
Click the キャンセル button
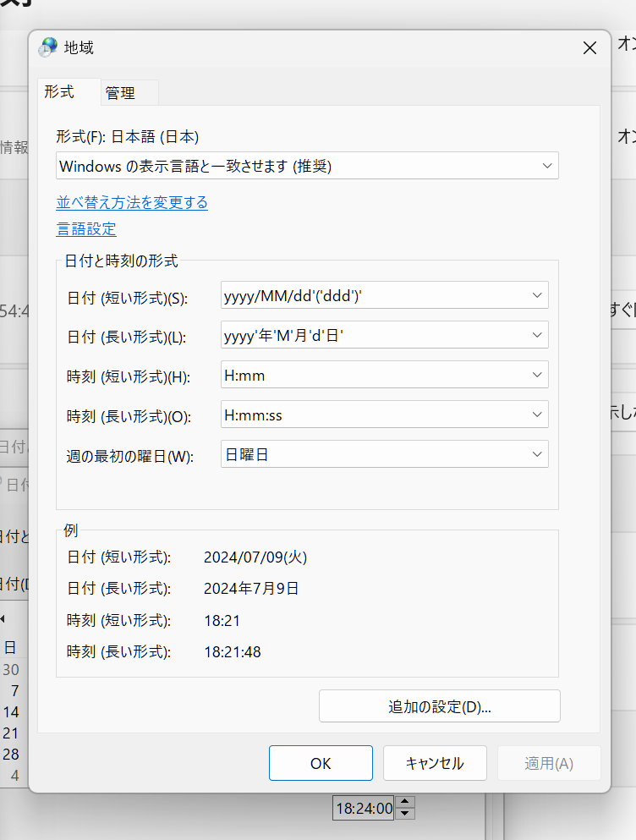[435, 763]
